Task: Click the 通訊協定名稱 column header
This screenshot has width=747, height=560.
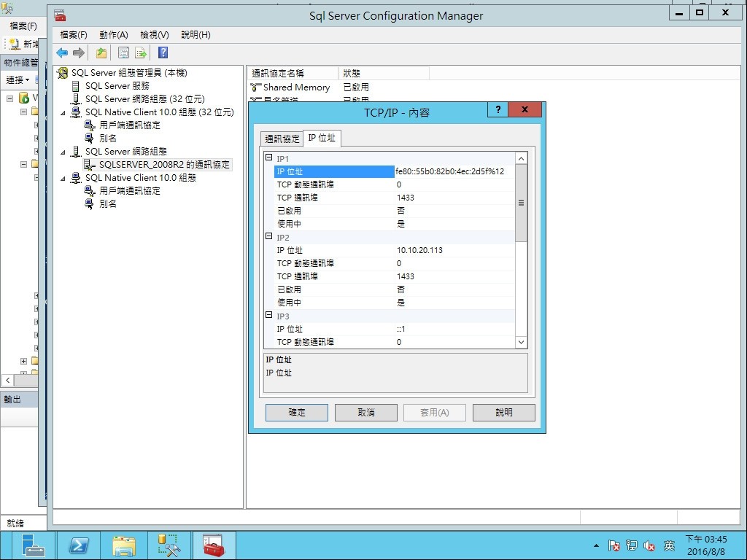Action: [x=293, y=74]
